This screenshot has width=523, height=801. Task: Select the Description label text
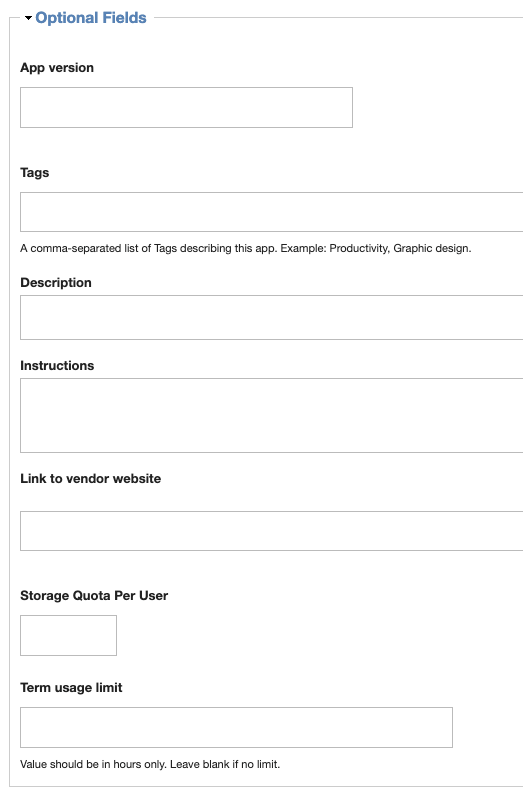[56, 282]
